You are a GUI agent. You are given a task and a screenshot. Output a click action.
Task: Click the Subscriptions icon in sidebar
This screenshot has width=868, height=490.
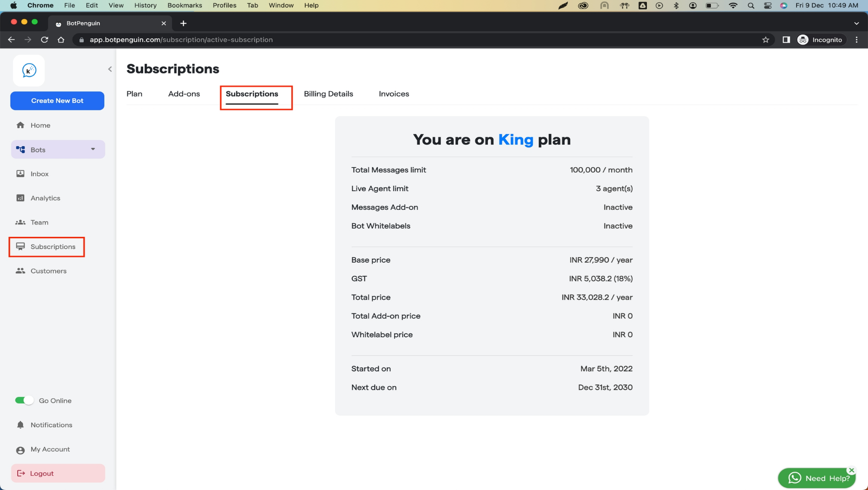click(20, 246)
